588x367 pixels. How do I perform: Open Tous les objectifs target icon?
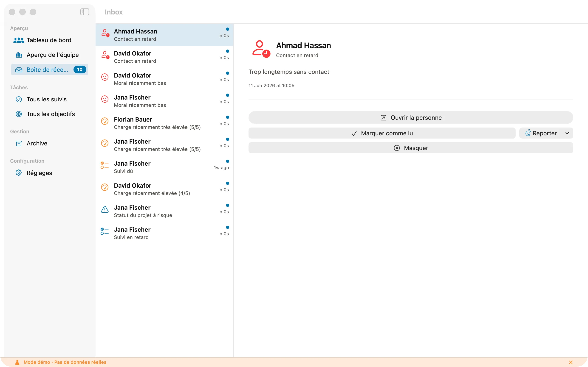pos(19,114)
